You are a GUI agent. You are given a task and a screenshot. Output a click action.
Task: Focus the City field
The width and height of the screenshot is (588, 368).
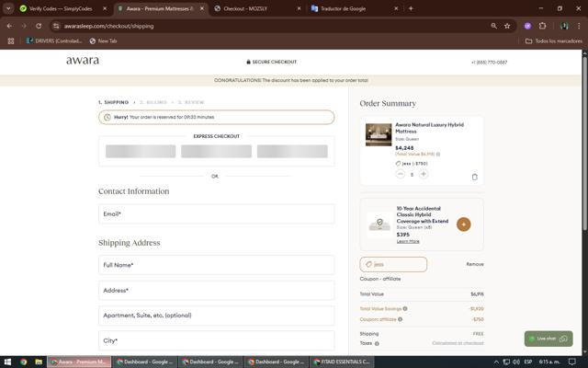(x=217, y=340)
